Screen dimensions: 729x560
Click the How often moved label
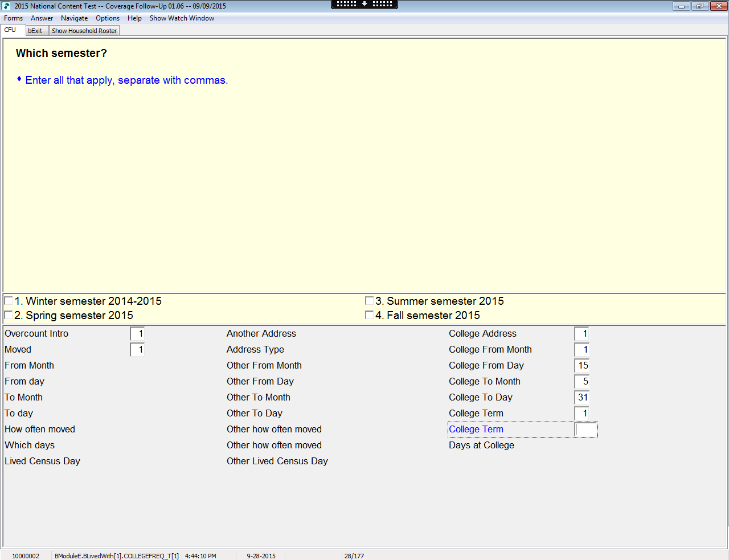40,430
